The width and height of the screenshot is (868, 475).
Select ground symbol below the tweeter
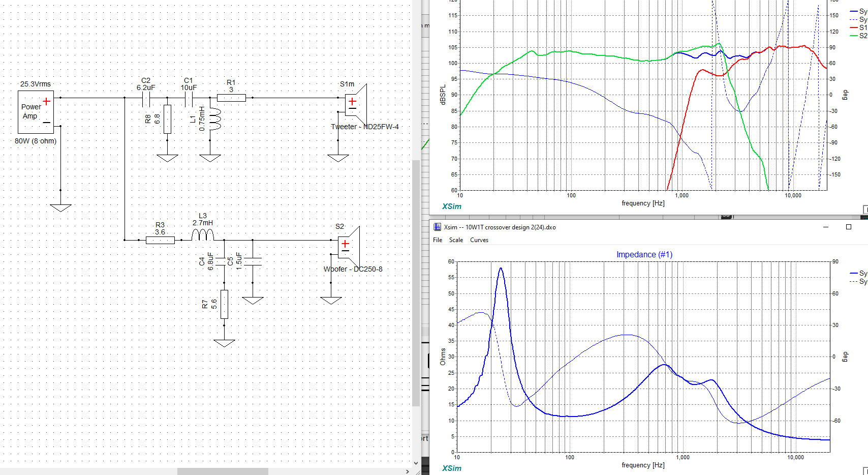pyautogui.click(x=338, y=158)
